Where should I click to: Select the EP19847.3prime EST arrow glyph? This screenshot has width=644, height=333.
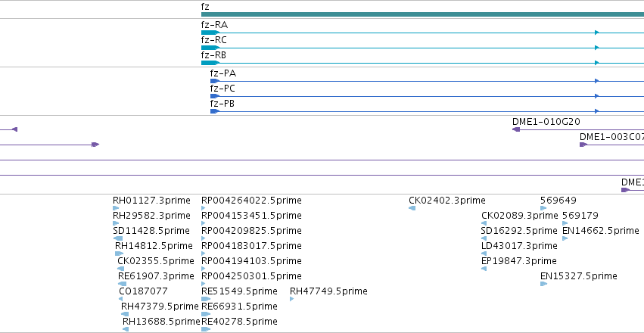[484, 269]
